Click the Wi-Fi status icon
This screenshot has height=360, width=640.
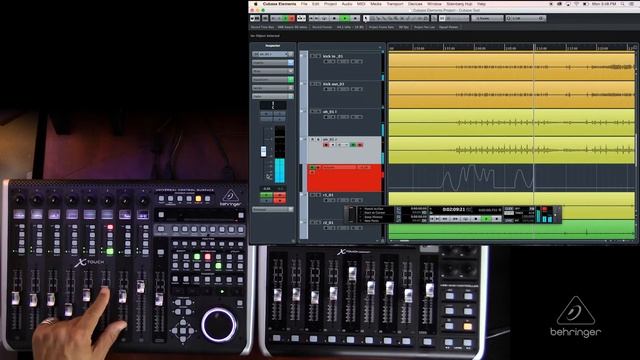click(x=576, y=4)
